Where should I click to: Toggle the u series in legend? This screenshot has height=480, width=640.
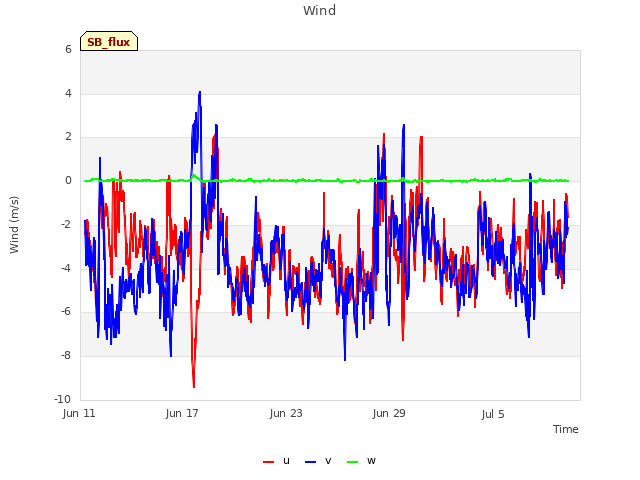coord(276,461)
